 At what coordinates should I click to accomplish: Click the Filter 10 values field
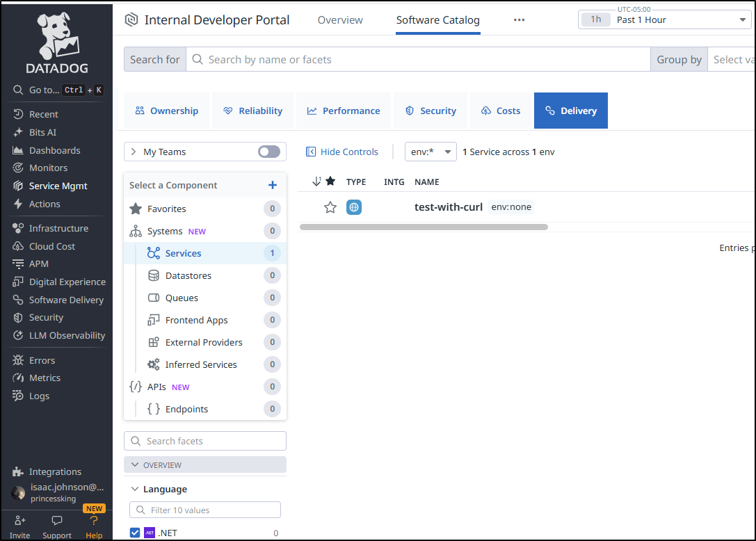click(205, 510)
